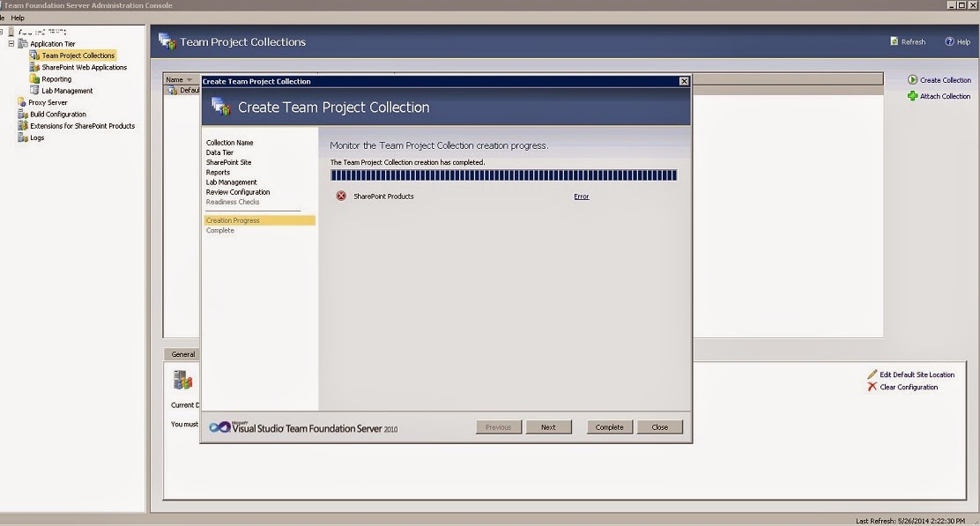The height and width of the screenshot is (526, 980).
Task: Select Team Project Collections in tree
Action: click(78, 56)
